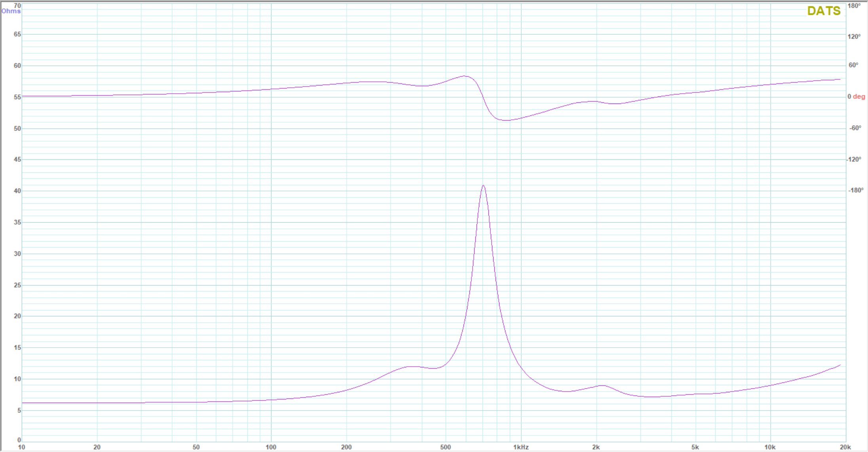
Task: Click the 1kHz label on frequency axis
Action: 521,447
